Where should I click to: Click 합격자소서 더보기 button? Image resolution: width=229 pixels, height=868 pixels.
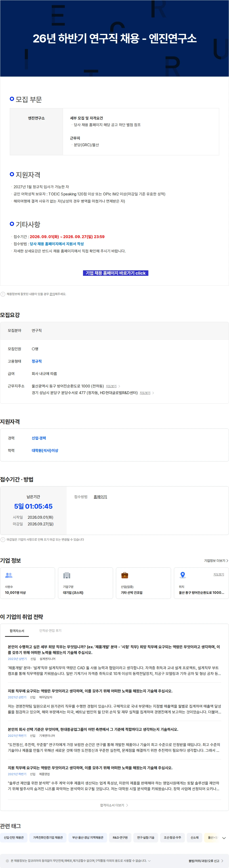click(114, 805)
